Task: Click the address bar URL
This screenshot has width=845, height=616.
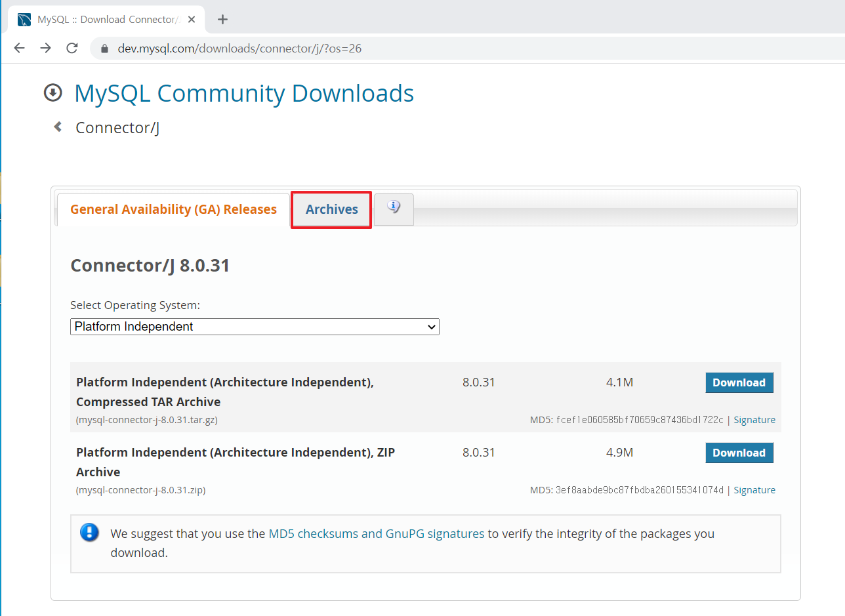Action: pos(239,49)
